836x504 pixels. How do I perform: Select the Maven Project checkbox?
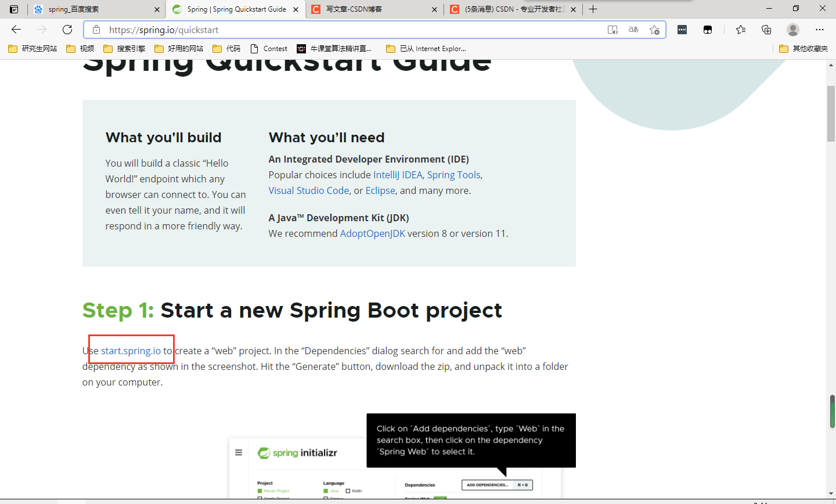point(260,491)
